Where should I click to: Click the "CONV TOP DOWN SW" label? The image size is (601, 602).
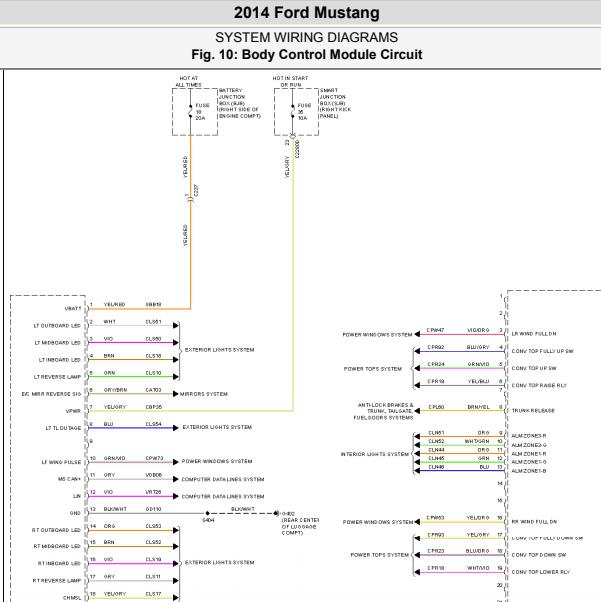click(539, 555)
